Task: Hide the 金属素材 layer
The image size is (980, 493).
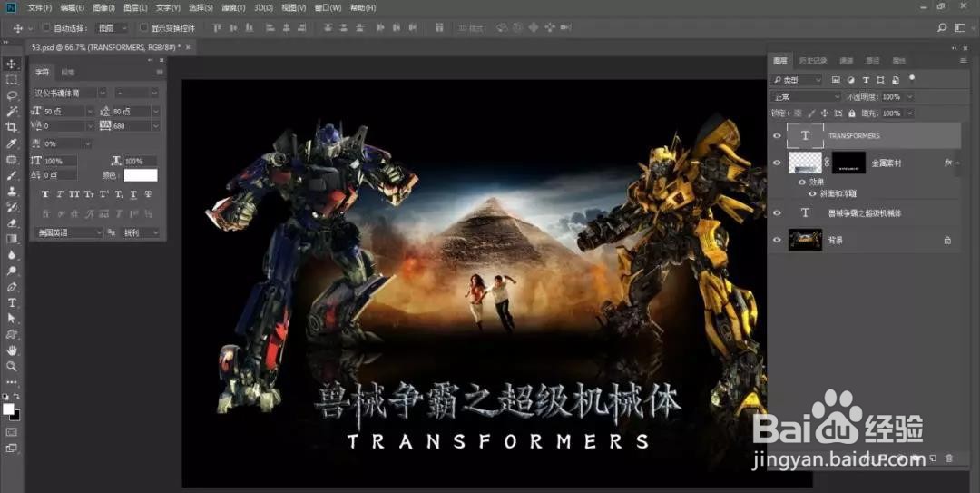Action: pos(777,163)
